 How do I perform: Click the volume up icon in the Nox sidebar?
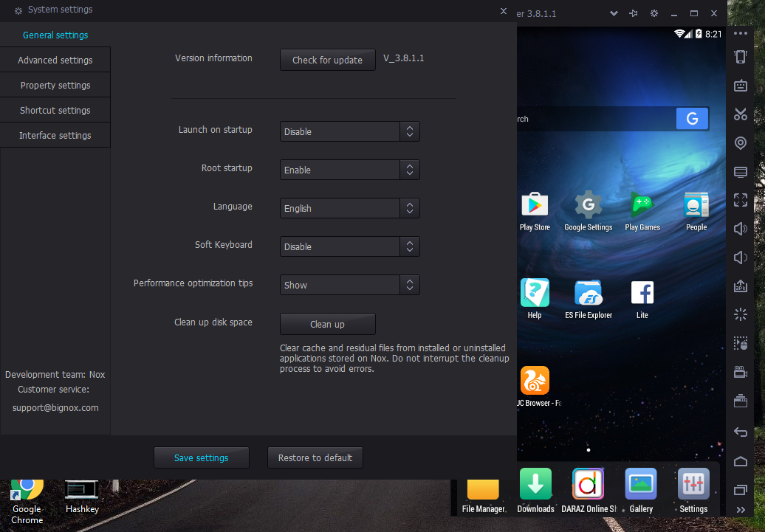[740, 229]
